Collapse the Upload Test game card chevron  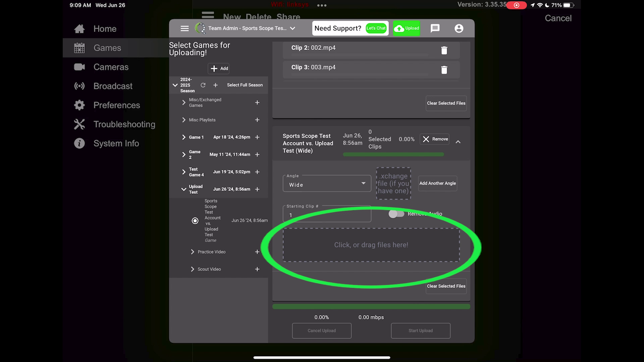point(458,142)
